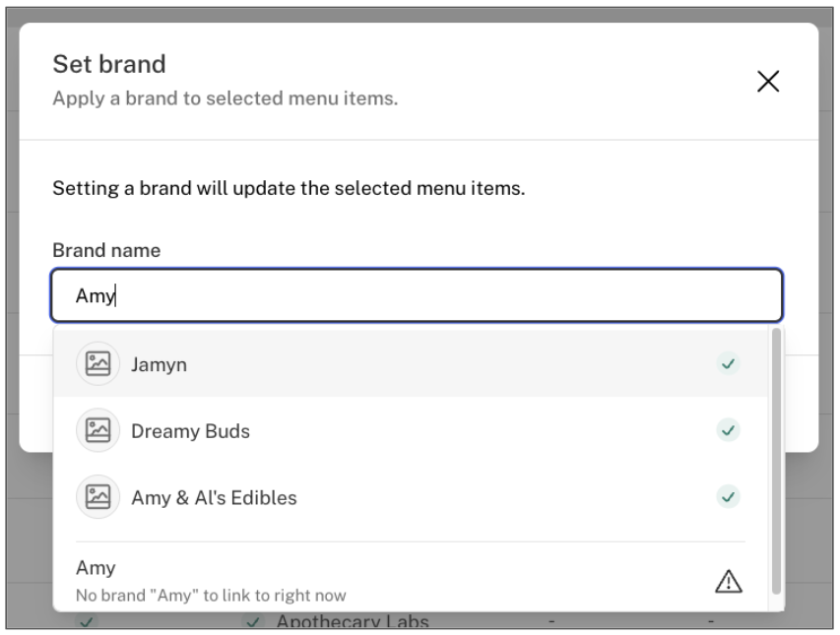840x635 pixels.
Task: Click the warning triangle icon next to Amy
Action: tap(729, 582)
